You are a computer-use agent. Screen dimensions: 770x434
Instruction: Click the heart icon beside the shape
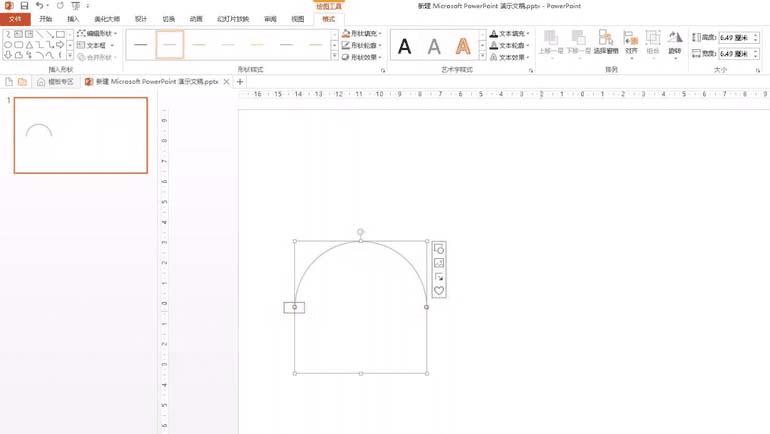click(x=438, y=290)
